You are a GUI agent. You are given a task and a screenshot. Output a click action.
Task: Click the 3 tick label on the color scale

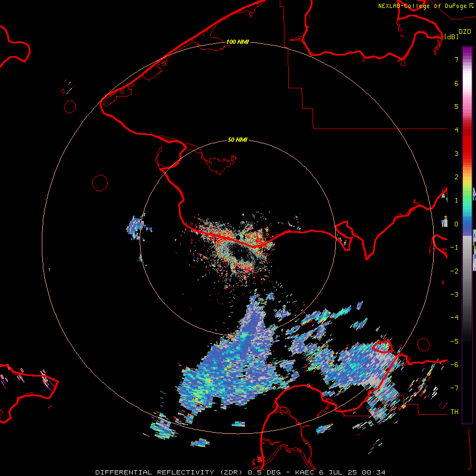456,153
